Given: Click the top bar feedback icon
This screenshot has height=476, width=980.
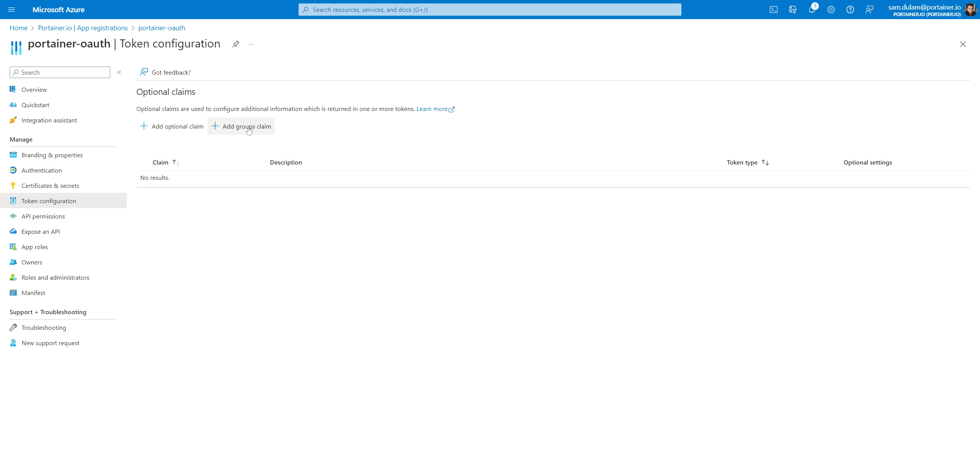Looking at the screenshot, I should (x=869, y=10).
